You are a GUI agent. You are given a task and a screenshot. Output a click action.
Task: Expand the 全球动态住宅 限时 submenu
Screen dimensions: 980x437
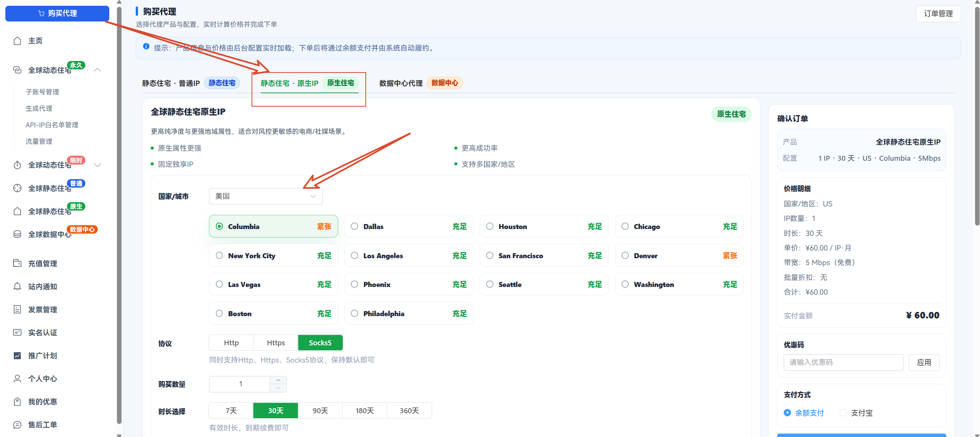coord(97,165)
